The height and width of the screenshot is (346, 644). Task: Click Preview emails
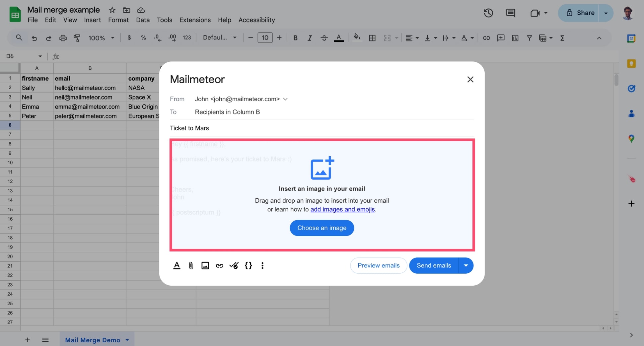(379, 265)
